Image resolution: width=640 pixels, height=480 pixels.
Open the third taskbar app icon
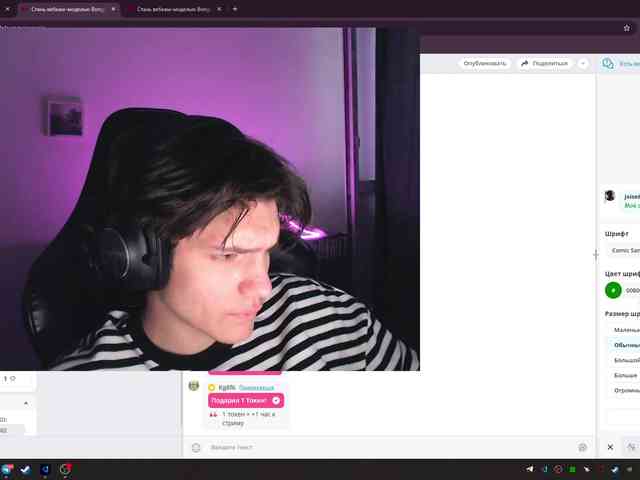click(45, 470)
